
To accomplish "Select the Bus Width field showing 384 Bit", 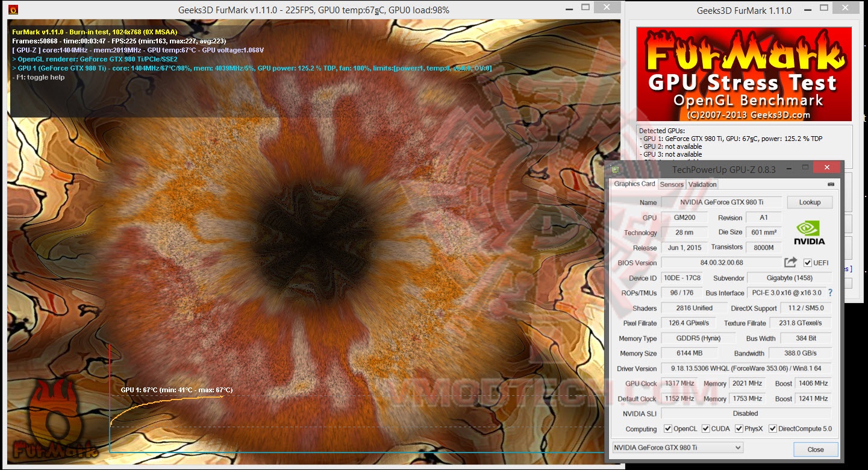I will [806, 338].
